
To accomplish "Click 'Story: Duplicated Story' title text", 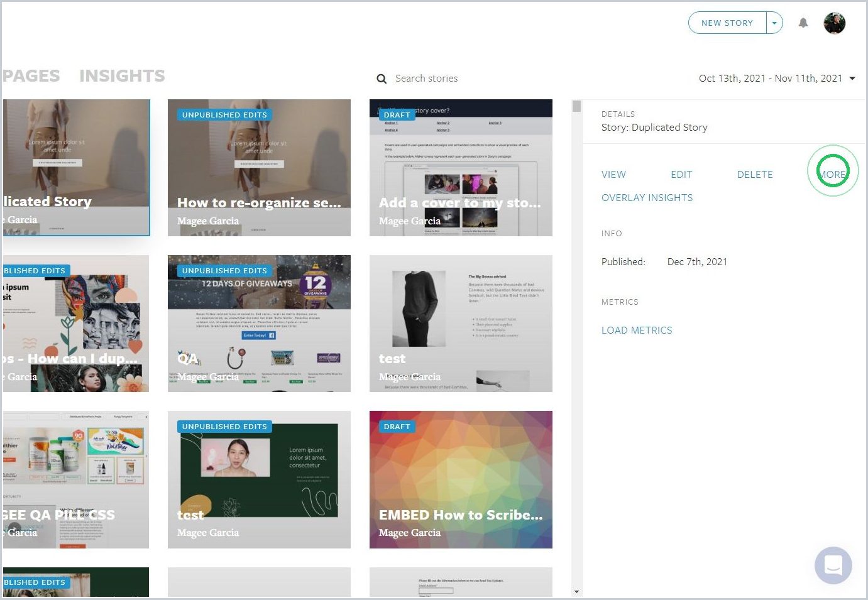I will click(654, 128).
